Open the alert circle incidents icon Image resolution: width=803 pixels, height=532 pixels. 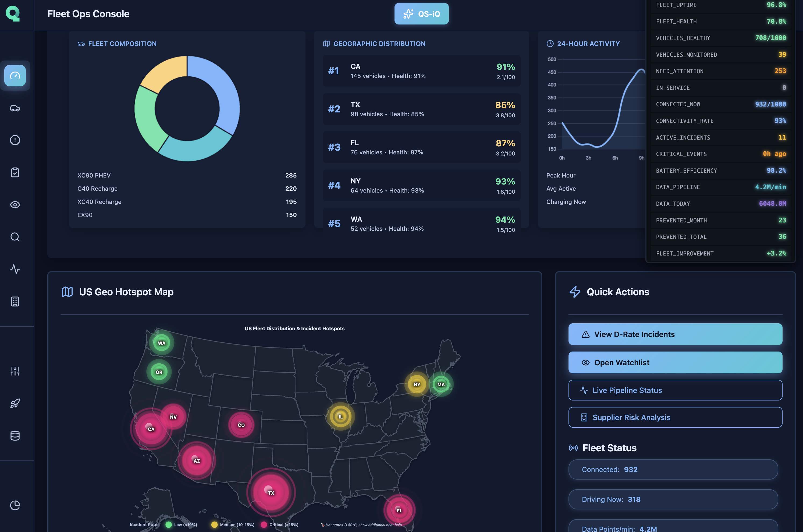[x=15, y=140]
